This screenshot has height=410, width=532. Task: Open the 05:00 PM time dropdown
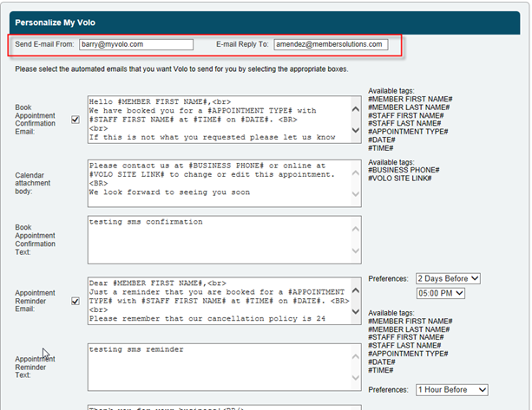(441, 294)
